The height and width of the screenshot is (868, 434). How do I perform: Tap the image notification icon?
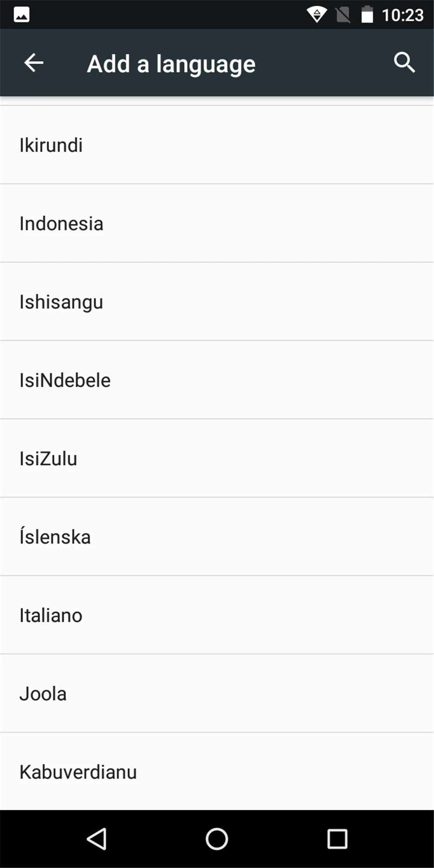coord(22,15)
